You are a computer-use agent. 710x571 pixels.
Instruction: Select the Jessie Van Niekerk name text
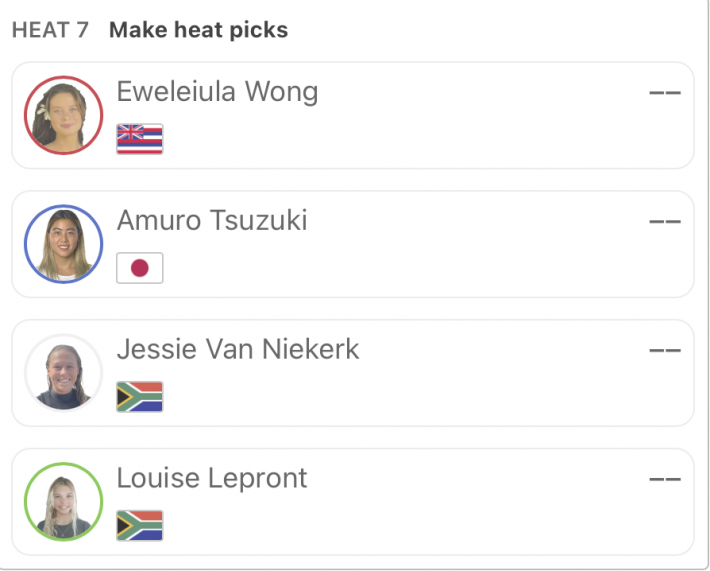[x=238, y=349]
